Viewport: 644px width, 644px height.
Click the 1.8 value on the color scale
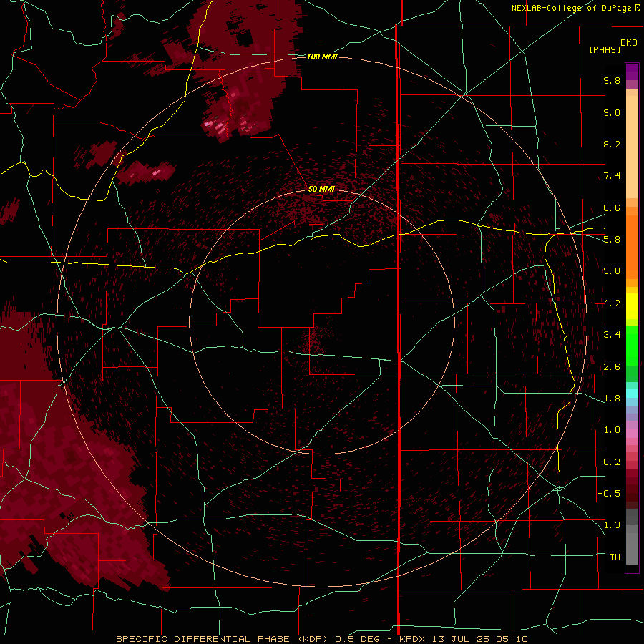click(x=612, y=399)
